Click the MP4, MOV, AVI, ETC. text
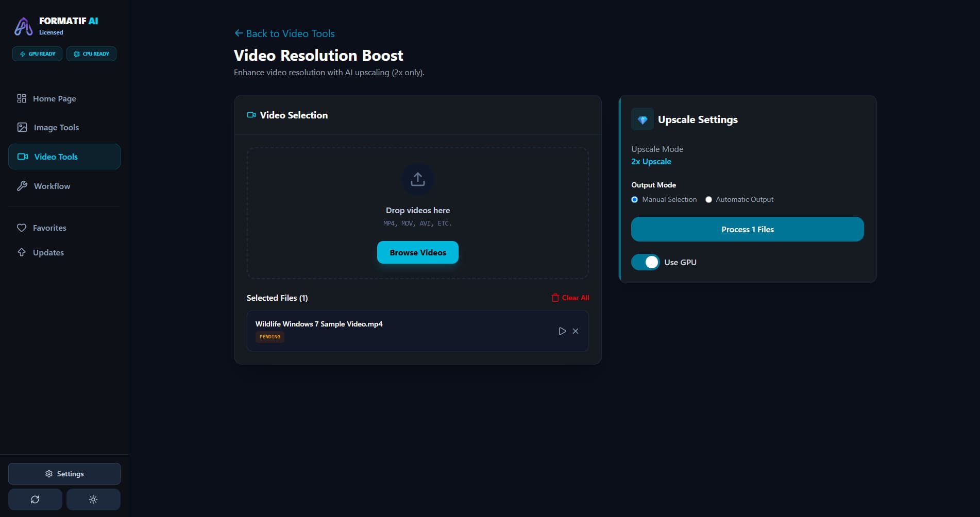Image resolution: width=980 pixels, height=517 pixels. pyautogui.click(x=417, y=223)
